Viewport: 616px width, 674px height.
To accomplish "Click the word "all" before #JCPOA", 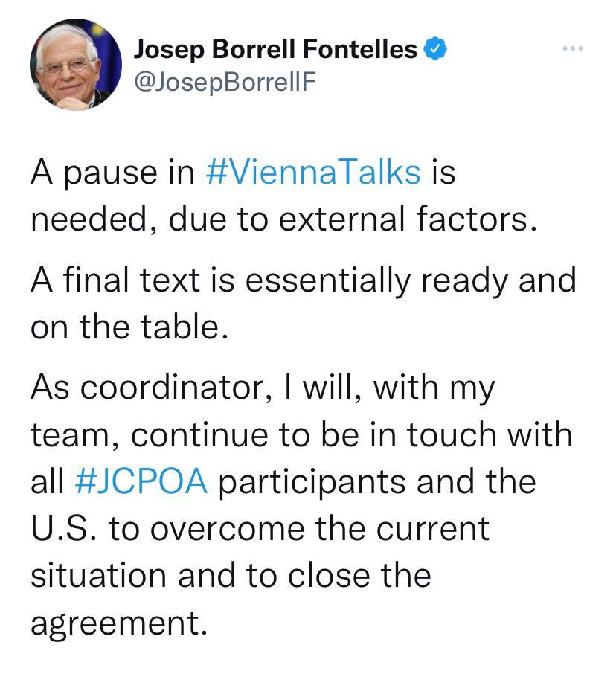I will (47, 481).
